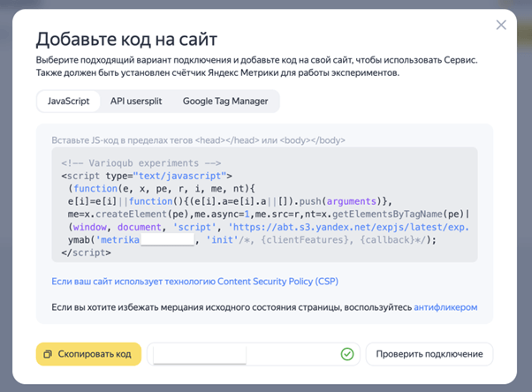Image resolution: width=532 pixels, height=392 pixels.
Task: Click the copy icon inside Скопировать код
Action: pyautogui.click(x=49, y=354)
